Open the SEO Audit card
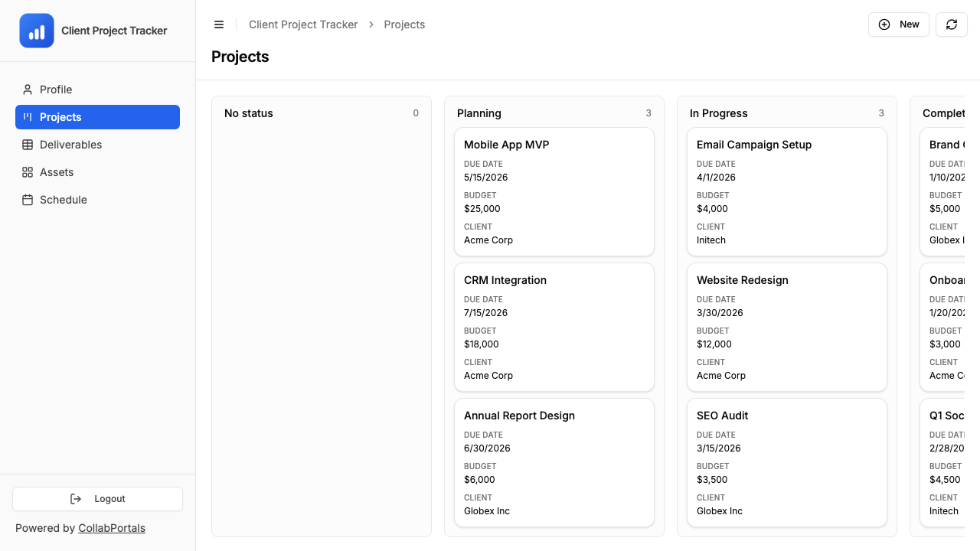Screen dimensions: 980x551 (x=787, y=463)
